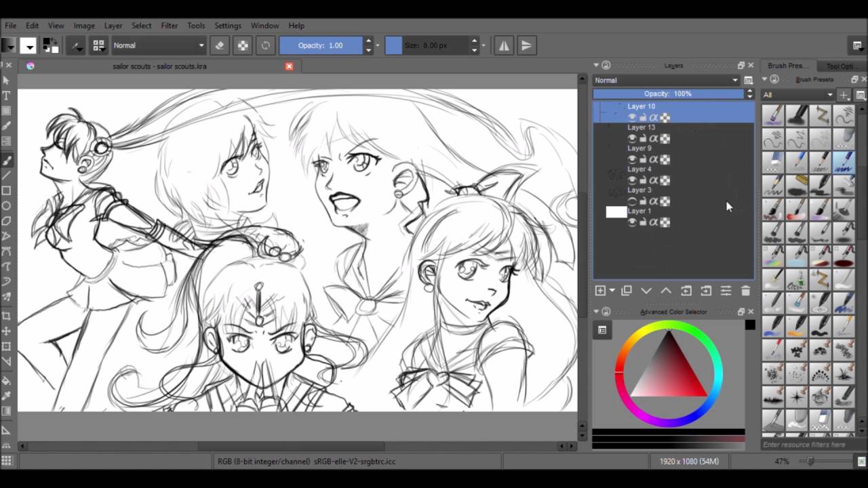Expand the add layer type arrow

[x=612, y=291]
